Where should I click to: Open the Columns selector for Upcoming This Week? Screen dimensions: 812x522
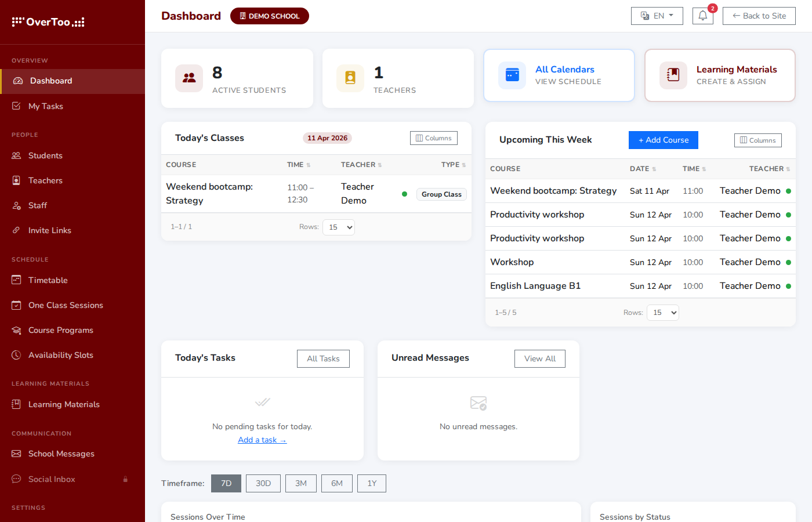(x=757, y=140)
